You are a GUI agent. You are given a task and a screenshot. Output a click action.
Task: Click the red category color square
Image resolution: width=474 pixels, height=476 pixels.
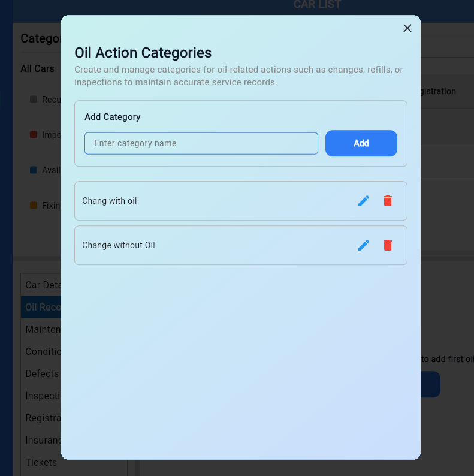pyautogui.click(x=34, y=135)
